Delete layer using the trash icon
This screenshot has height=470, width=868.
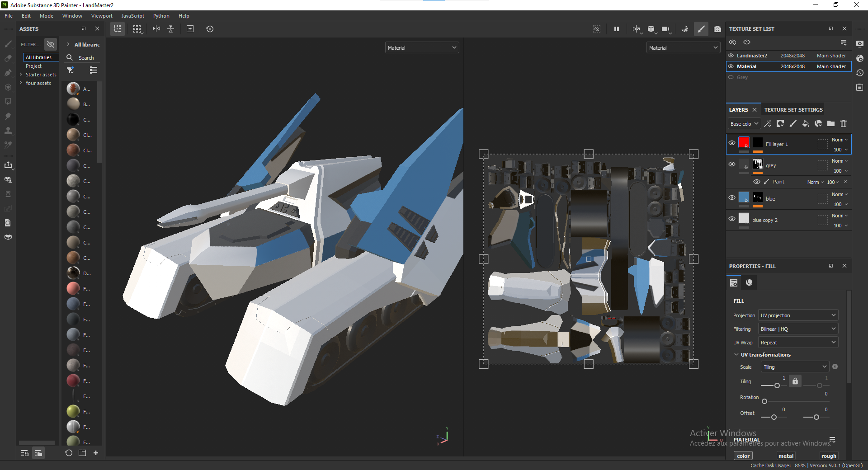[x=844, y=123]
